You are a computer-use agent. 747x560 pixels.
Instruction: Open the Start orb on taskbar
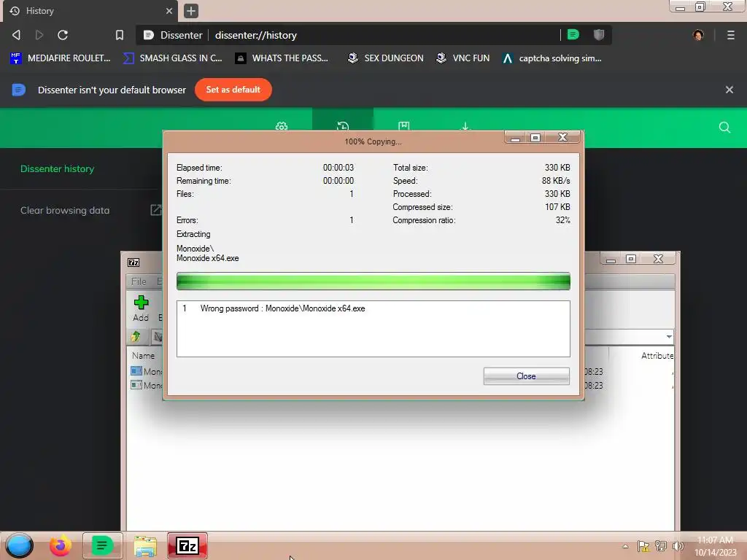tap(19, 545)
